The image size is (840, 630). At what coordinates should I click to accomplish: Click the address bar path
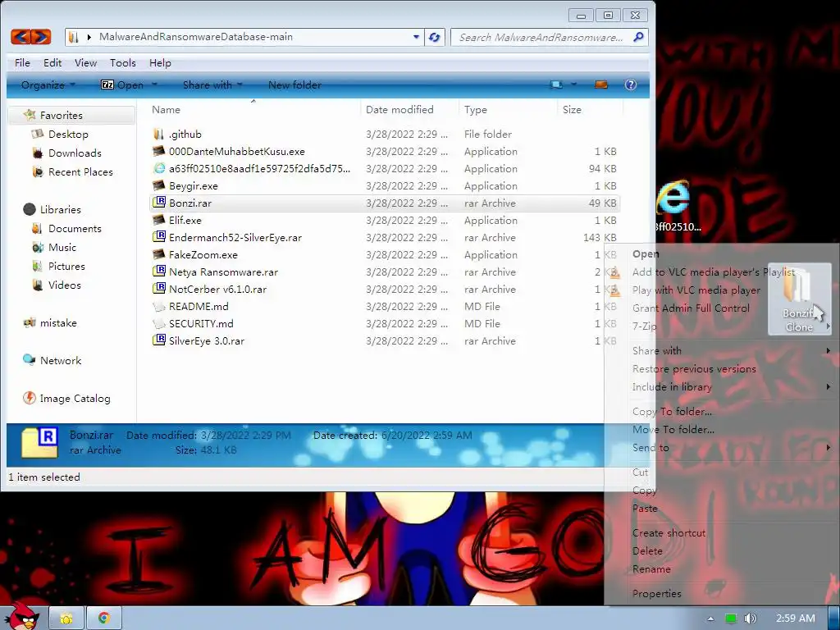point(195,37)
